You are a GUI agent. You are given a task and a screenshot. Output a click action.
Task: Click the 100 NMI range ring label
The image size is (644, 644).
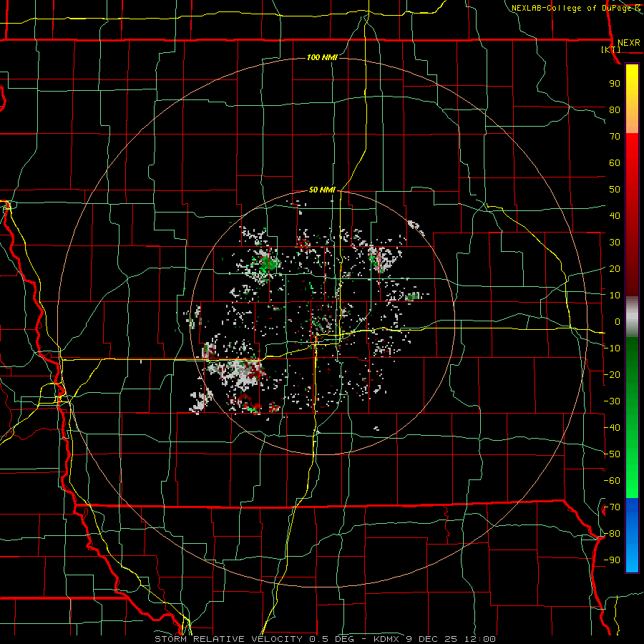point(322,57)
